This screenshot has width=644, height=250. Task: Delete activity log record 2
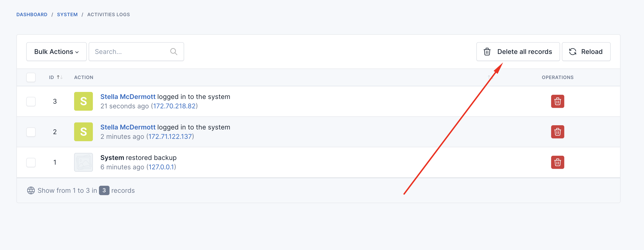click(557, 132)
